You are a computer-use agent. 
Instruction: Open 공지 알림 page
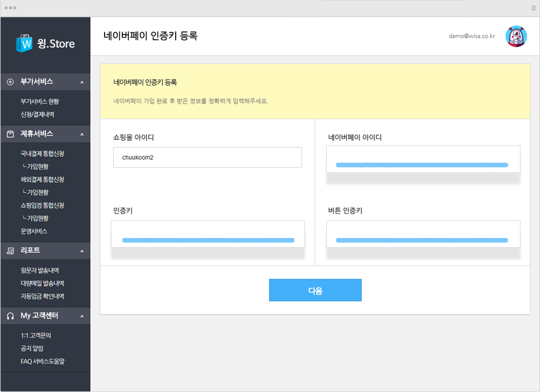pos(32,348)
